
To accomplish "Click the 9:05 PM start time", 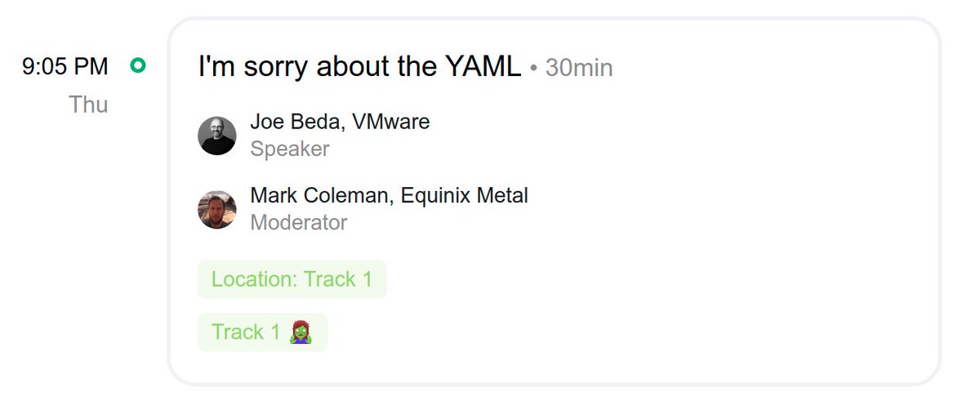I will tap(65, 67).
